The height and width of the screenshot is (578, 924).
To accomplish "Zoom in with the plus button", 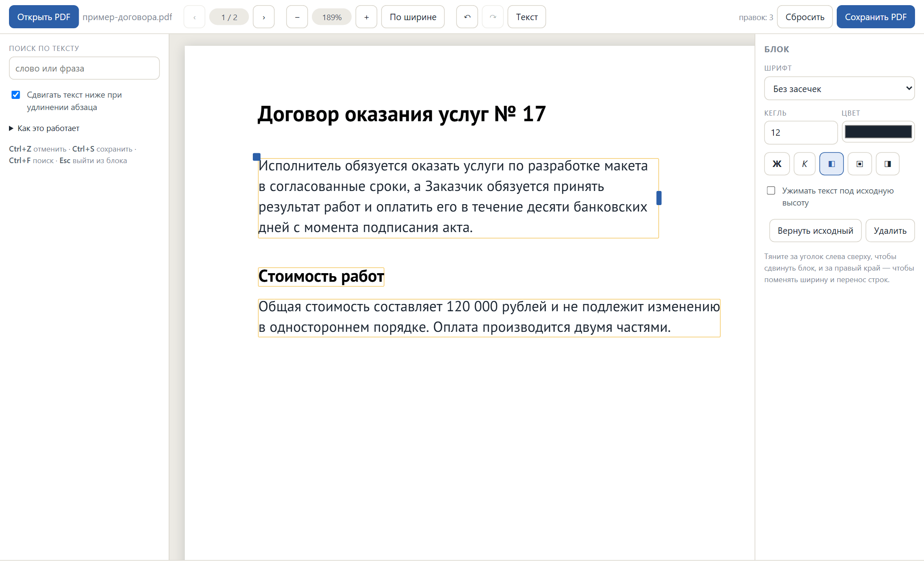I will [366, 17].
